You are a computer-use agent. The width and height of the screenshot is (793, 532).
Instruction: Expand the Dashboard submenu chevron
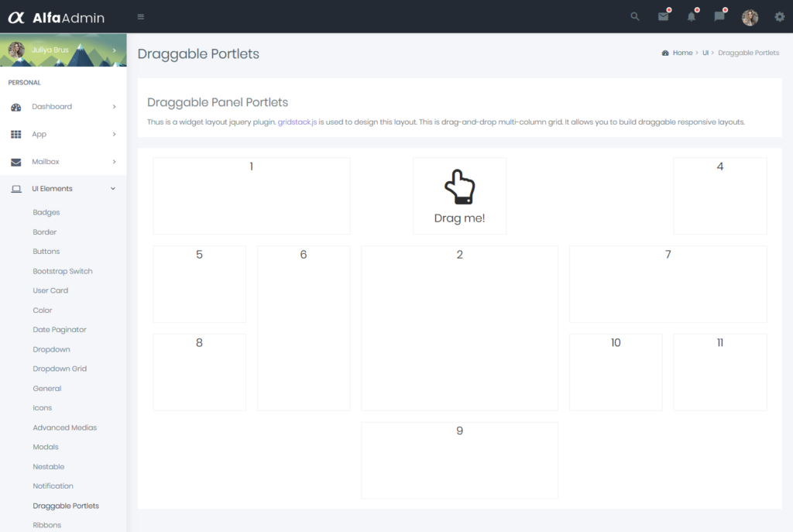(x=114, y=107)
